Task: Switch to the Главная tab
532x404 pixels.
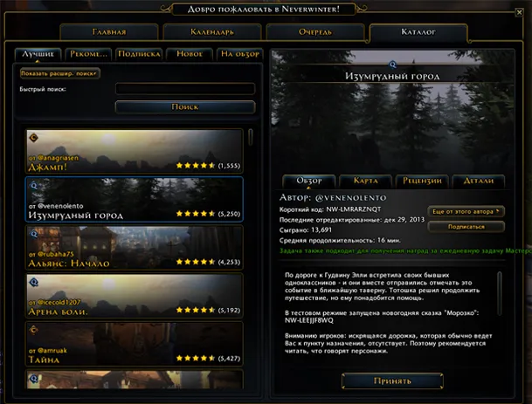Action: (x=109, y=32)
